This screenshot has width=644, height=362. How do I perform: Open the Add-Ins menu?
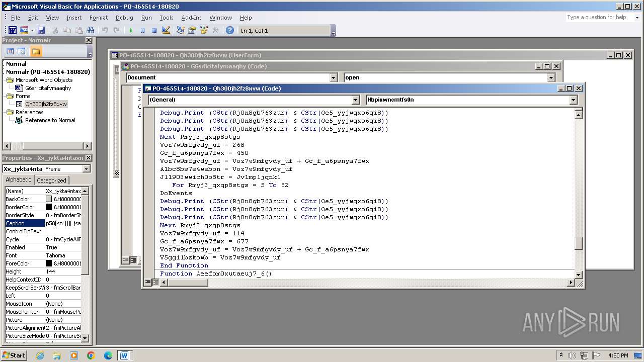[x=192, y=18]
